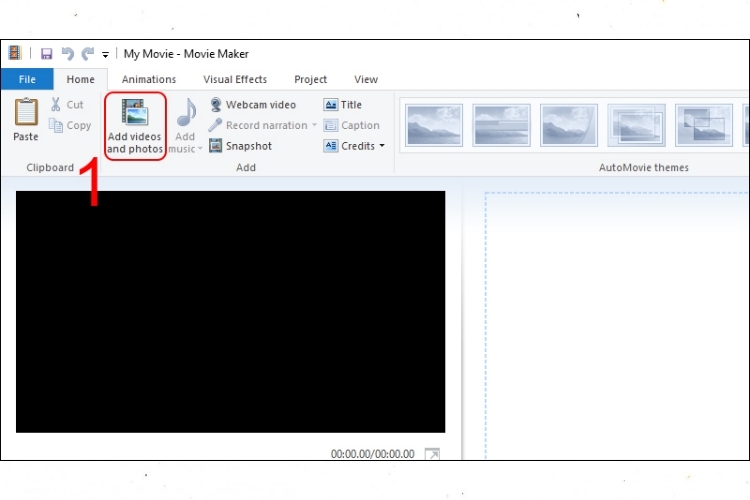Screen dimensions: 750x500
Task: Add a Caption to the clip
Action: 352,125
